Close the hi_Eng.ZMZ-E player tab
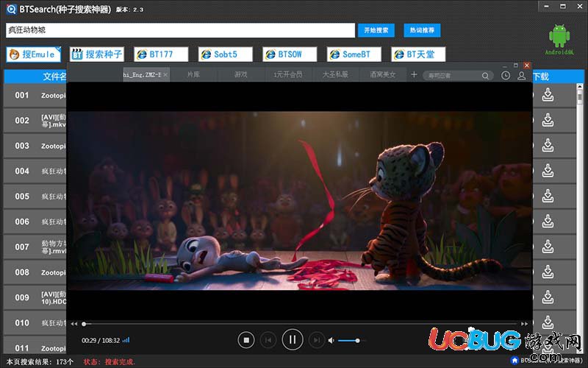This screenshot has width=588, height=368. point(165,75)
